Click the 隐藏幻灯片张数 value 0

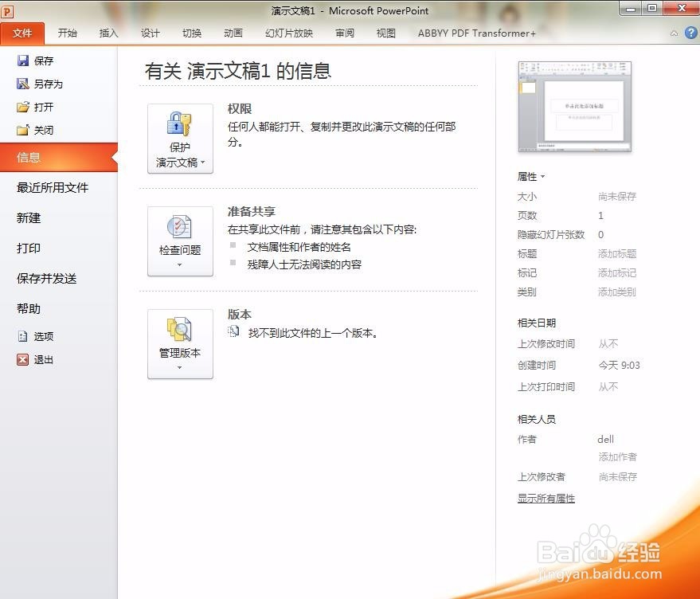601,235
